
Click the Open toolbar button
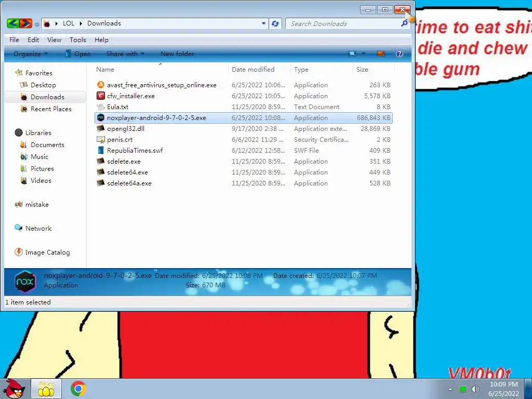78,54
